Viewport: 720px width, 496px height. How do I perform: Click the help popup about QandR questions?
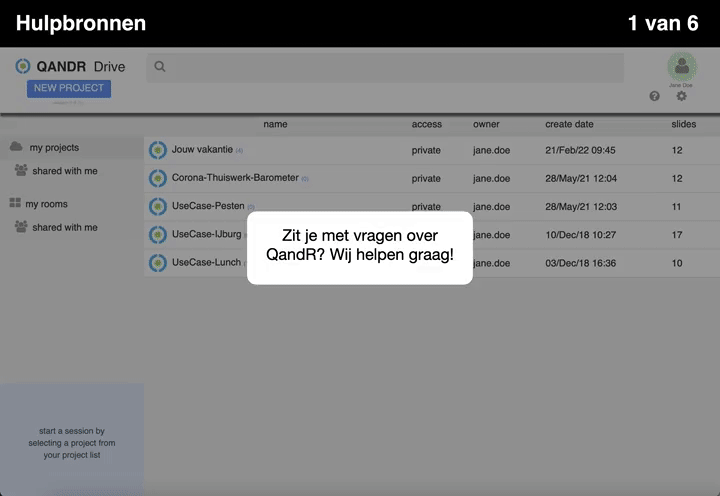[x=360, y=247]
